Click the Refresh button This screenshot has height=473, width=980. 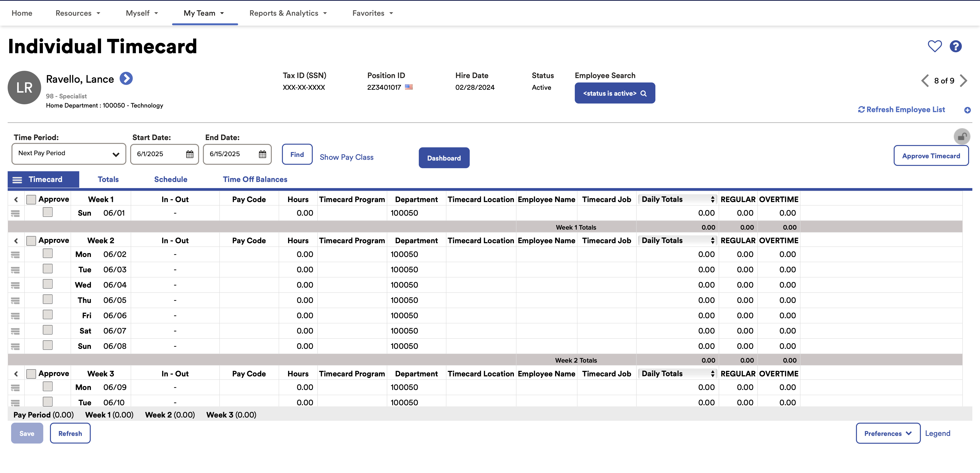(70, 433)
